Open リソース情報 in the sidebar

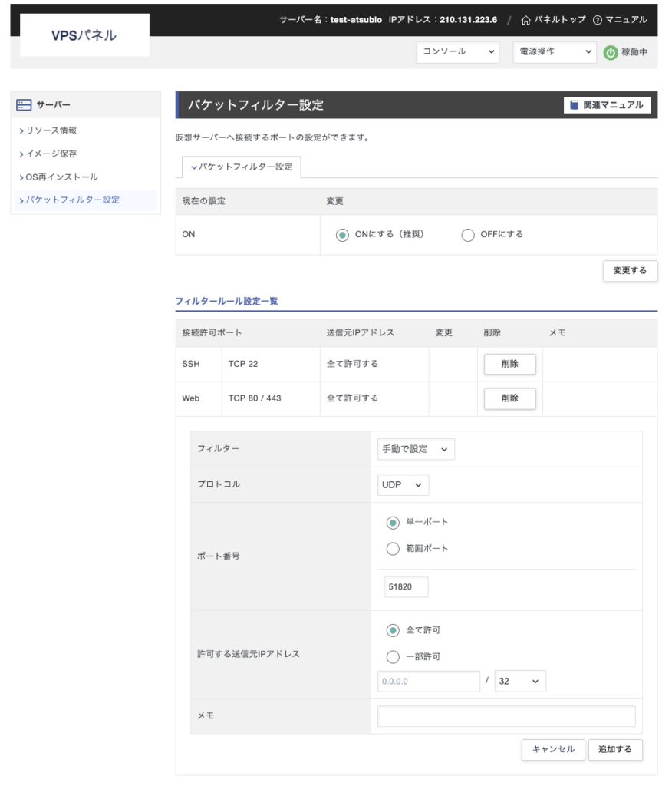(x=51, y=130)
